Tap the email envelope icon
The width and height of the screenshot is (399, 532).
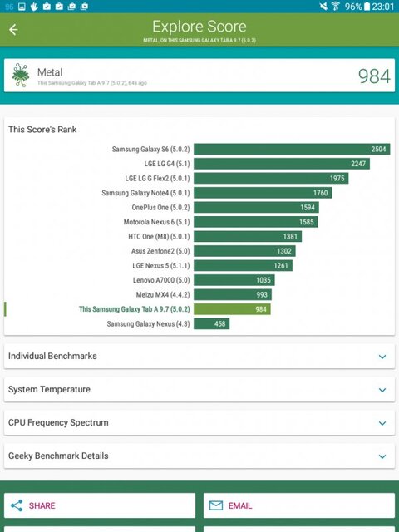[216, 505]
